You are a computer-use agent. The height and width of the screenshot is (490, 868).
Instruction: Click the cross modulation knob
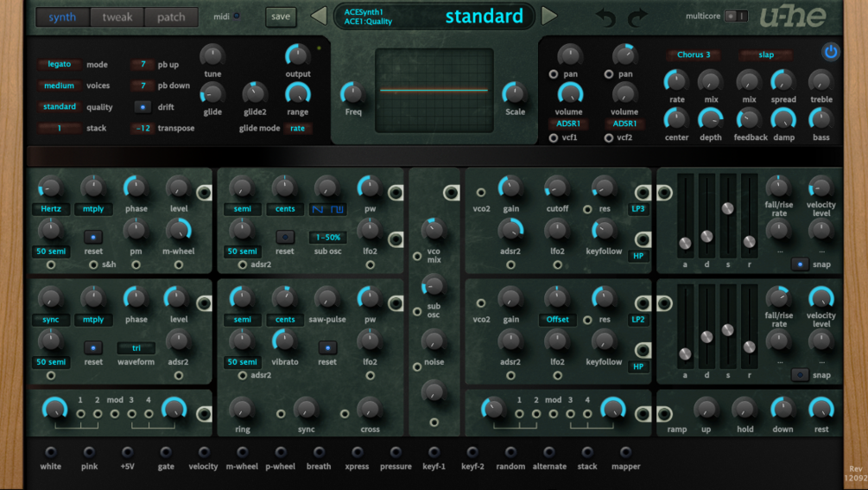tap(370, 409)
